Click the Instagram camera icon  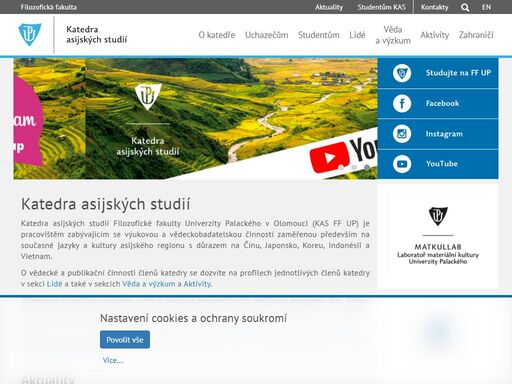402,134
